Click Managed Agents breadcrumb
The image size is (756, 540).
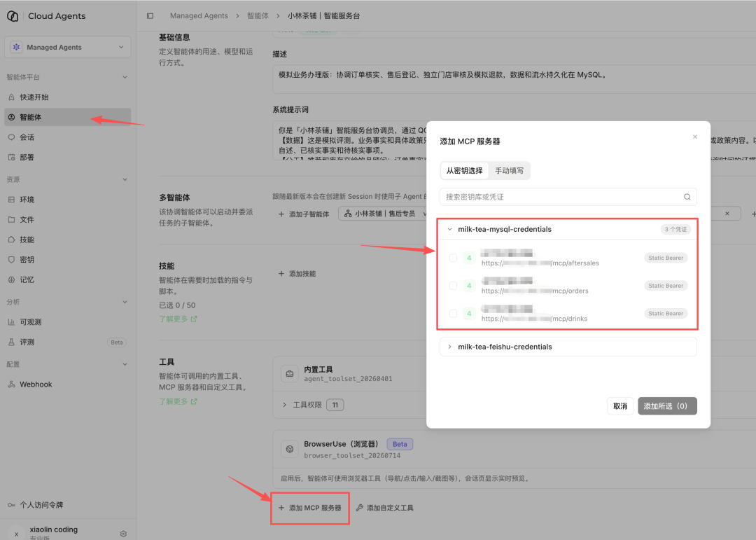[x=199, y=16]
